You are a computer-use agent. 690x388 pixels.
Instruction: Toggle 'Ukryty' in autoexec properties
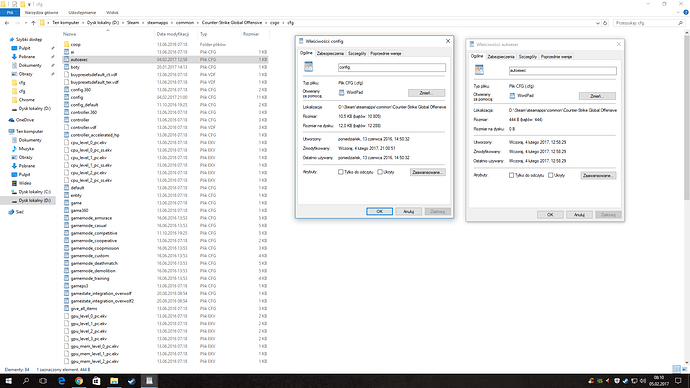click(x=551, y=175)
